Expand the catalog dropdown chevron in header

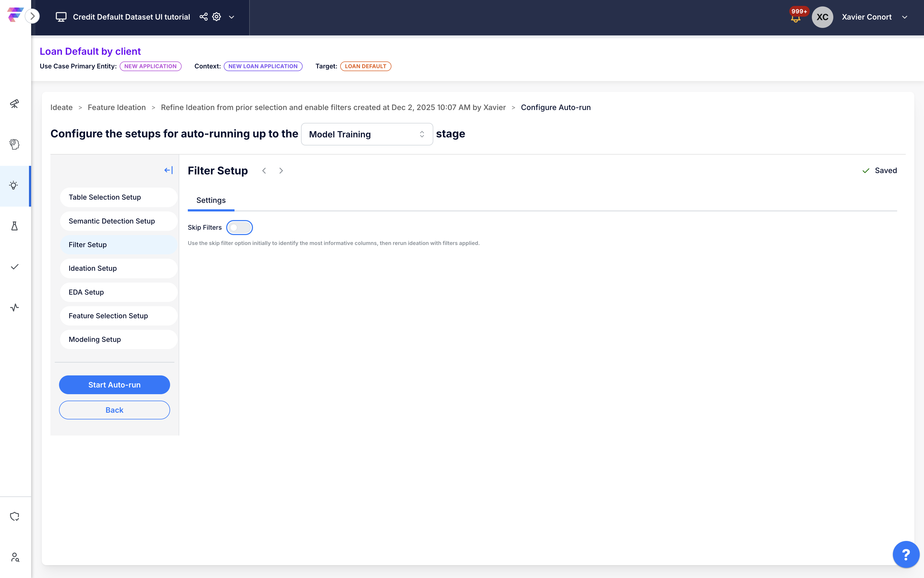point(232,17)
